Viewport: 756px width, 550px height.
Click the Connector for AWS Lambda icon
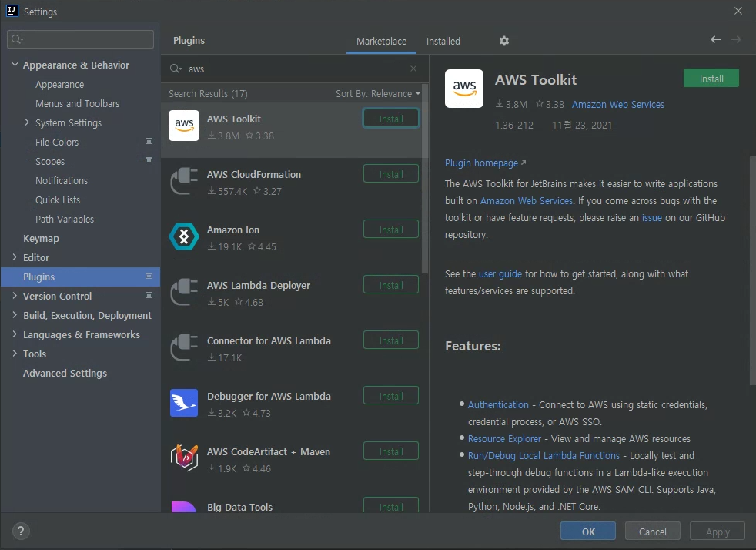coord(184,347)
